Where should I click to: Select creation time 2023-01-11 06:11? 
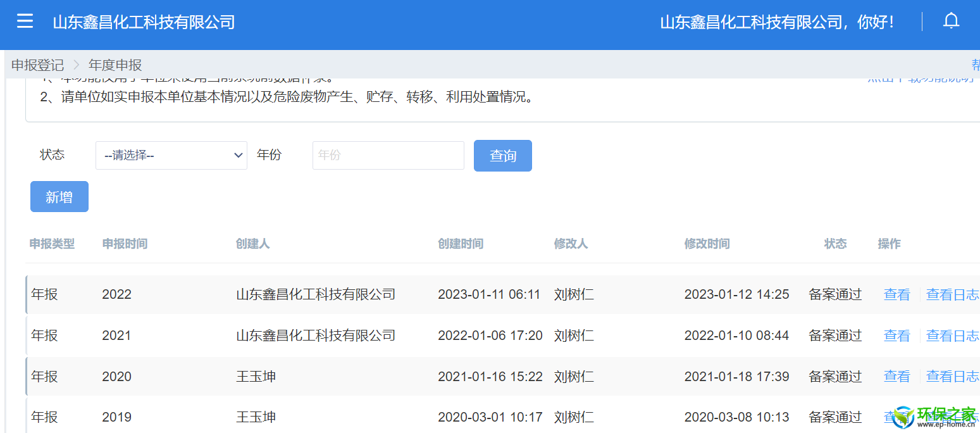[489, 294]
